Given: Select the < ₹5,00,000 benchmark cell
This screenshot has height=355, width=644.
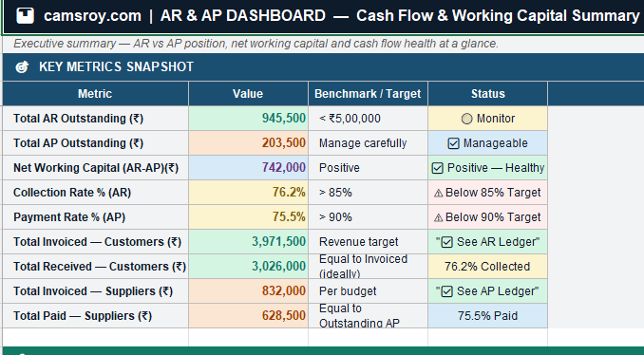Looking at the screenshot, I should pos(368,119).
